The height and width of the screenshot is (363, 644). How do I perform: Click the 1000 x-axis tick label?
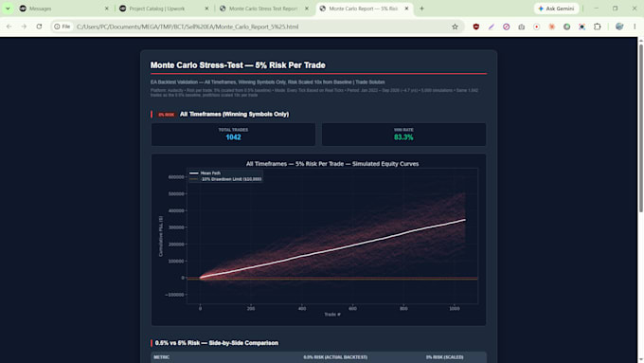tap(455, 308)
